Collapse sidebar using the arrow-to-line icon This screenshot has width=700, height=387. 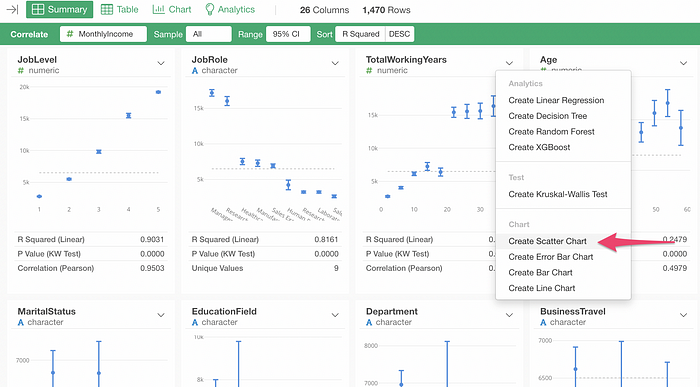click(12, 9)
